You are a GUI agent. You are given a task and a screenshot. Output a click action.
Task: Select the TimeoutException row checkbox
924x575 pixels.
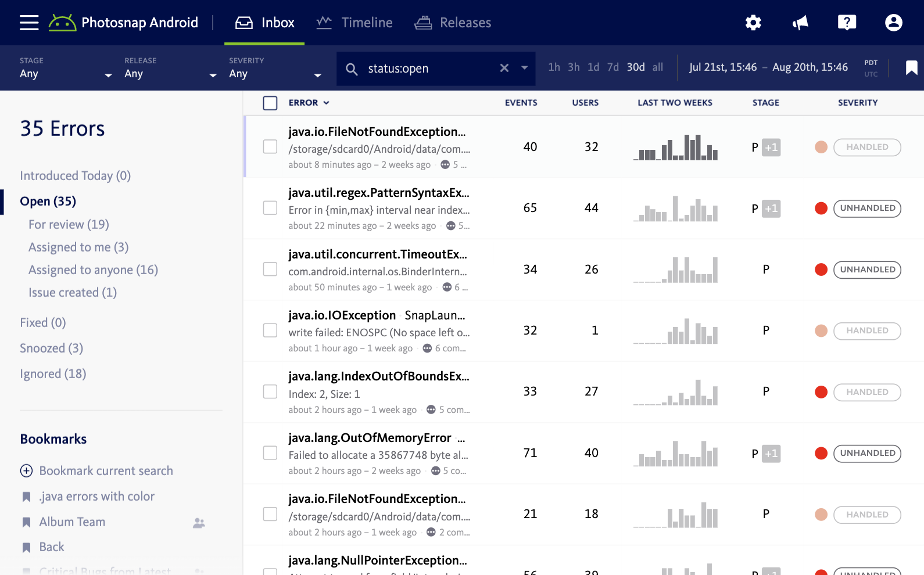270,269
